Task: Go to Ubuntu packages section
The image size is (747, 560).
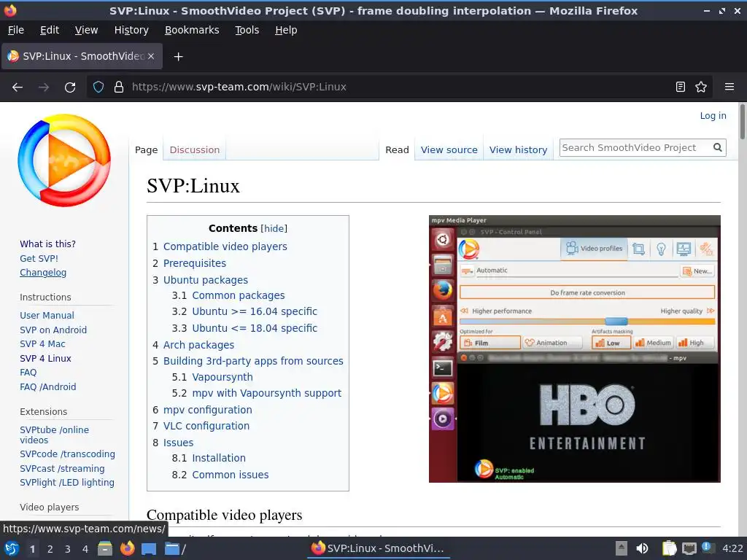Action: coord(205,280)
